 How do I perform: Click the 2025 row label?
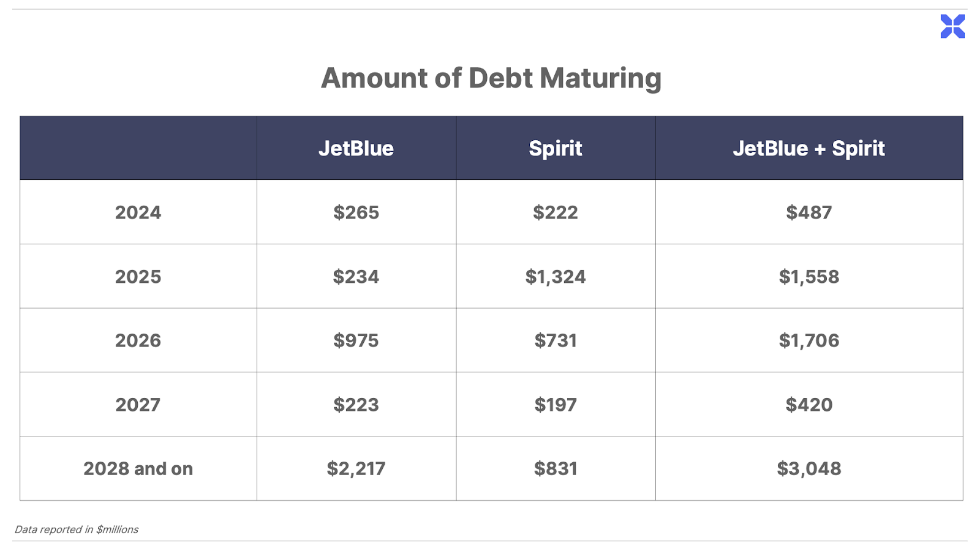click(138, 277)
